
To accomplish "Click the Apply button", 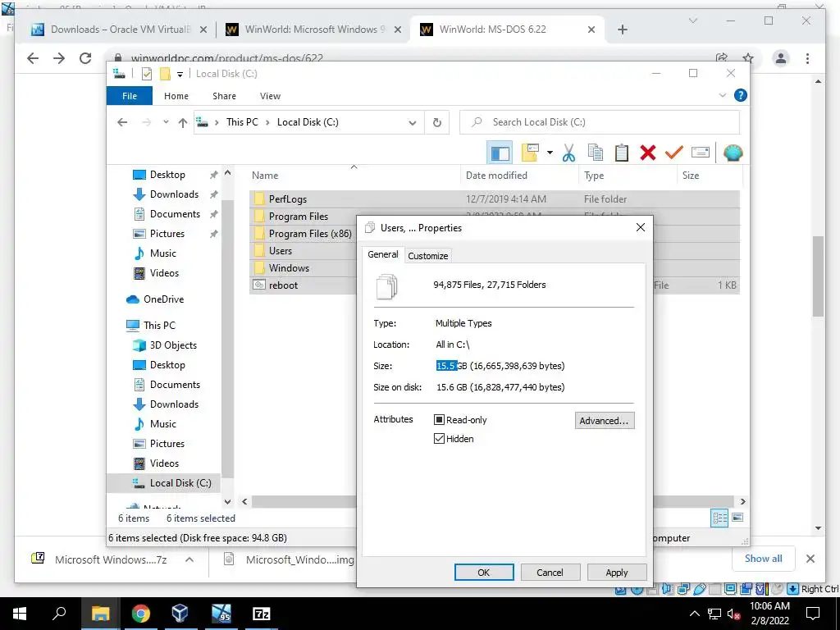I will pyautogui.click(x=617, y=572).
